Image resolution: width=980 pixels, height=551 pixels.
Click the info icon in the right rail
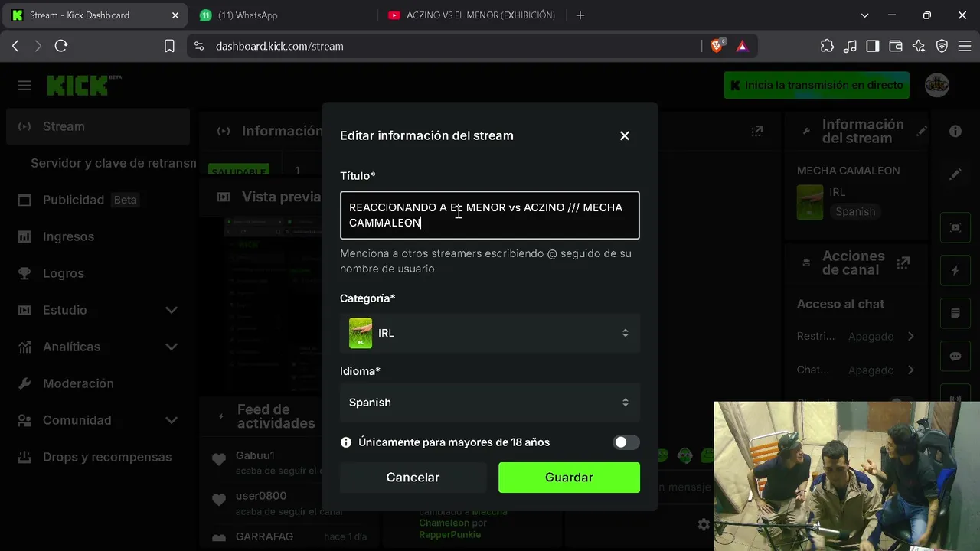tap(955, 131)
